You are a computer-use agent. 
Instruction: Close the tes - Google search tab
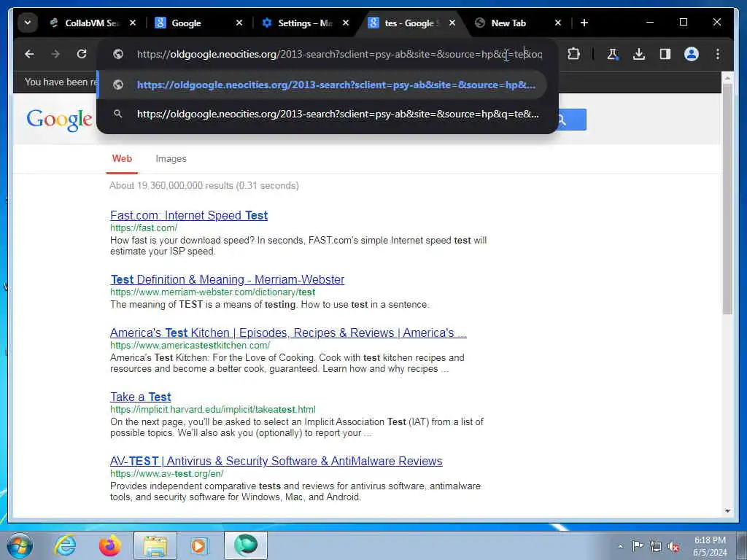452,23
